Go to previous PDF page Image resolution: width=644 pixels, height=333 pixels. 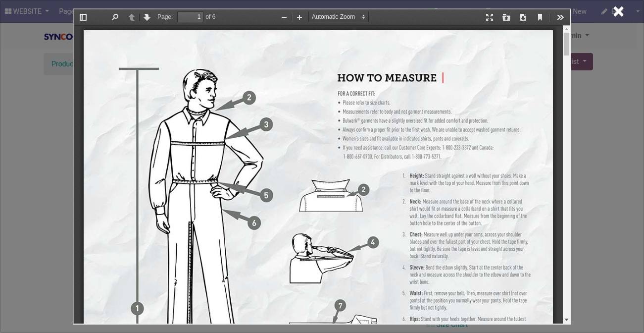[132, 17]
